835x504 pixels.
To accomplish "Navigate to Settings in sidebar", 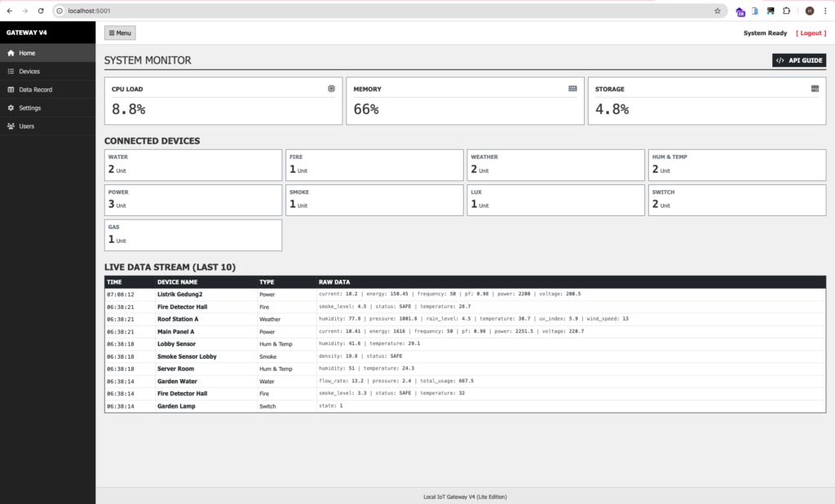I will click(x=29, y=108).
